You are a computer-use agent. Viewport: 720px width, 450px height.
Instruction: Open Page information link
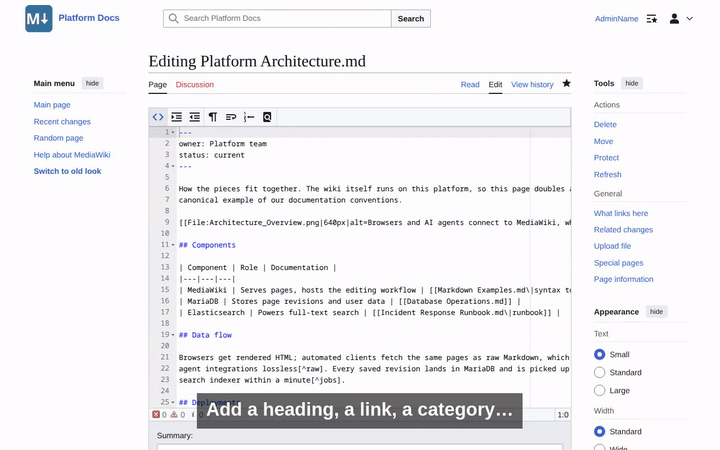(623, 279)
